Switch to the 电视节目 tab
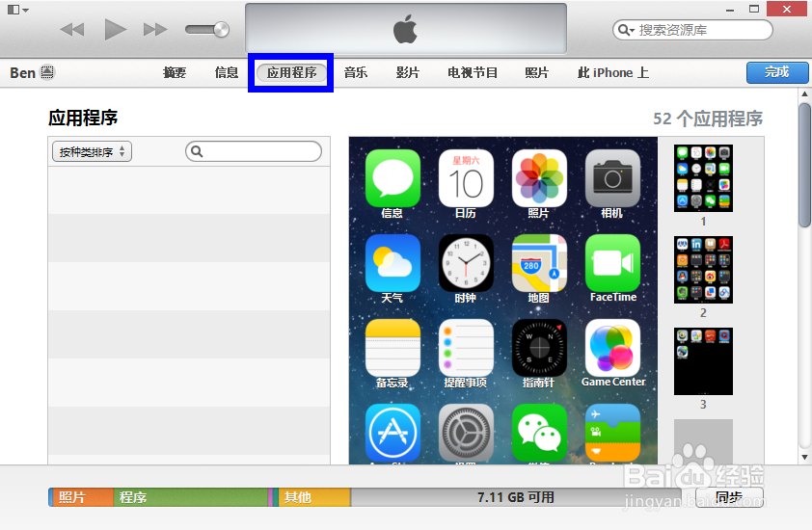Image resolution: width=812 pixels, height=530 pixels. point(473,72)
